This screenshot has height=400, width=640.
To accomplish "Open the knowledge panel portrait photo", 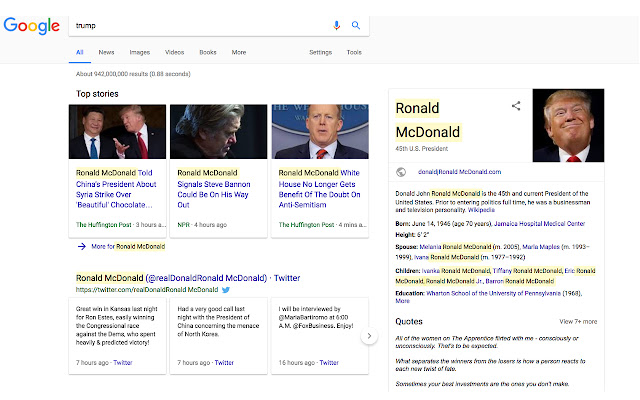I will (x=568, y=125).
